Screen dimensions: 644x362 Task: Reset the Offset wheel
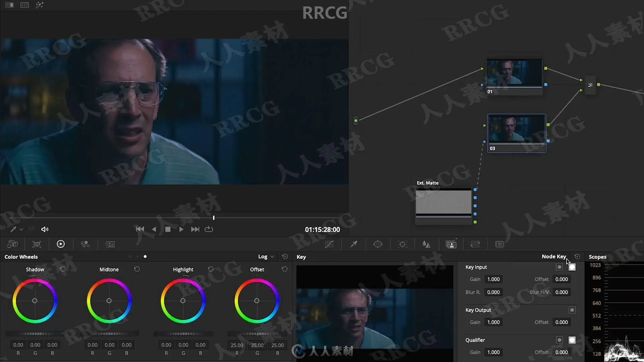tap(284, 269)
